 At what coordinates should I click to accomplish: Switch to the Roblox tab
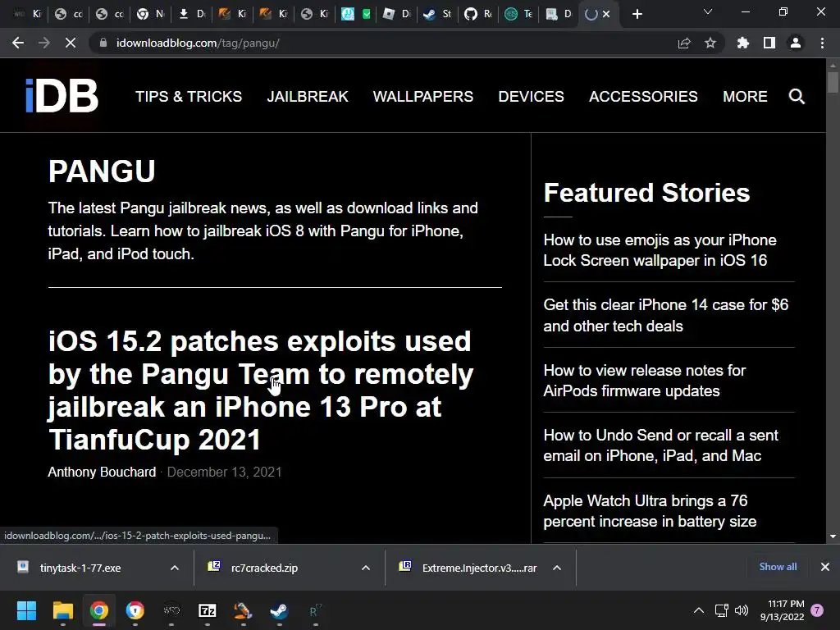[395, 14]
